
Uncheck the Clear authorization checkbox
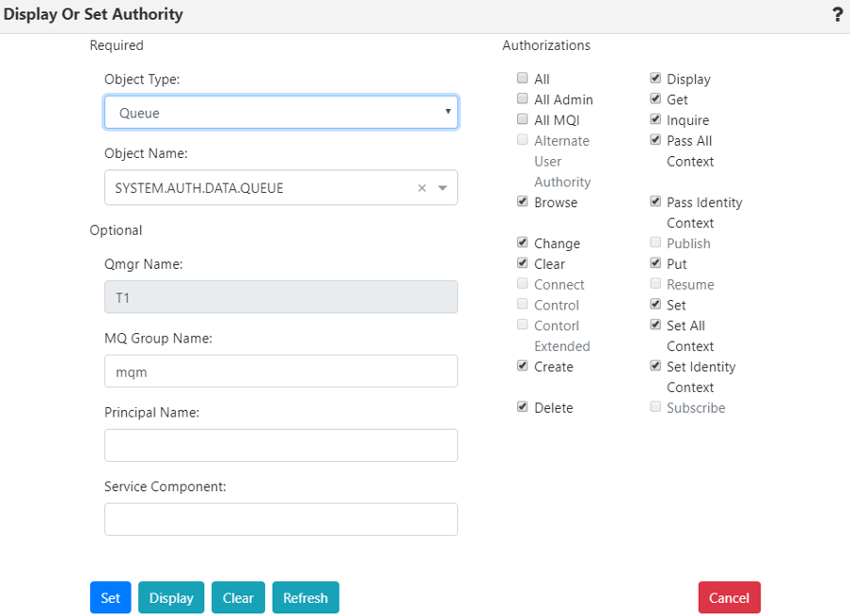[523, 263]
